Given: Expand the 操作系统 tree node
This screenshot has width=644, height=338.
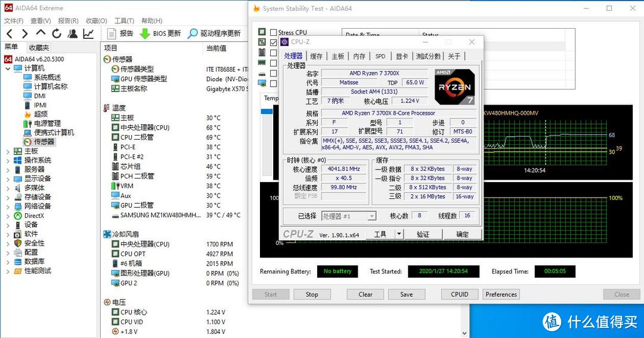Looking at the screenshot, I should 8,160.
